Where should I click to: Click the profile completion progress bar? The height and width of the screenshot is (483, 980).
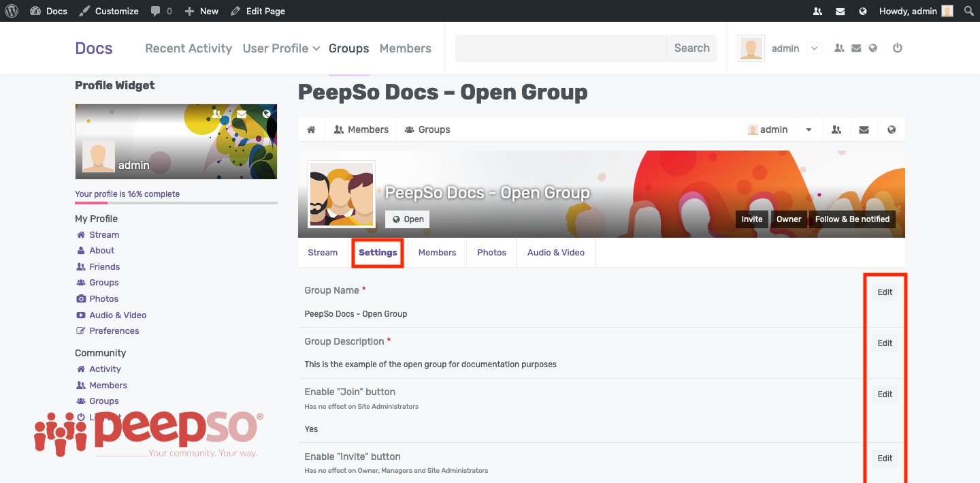click(x=176, y=203)
